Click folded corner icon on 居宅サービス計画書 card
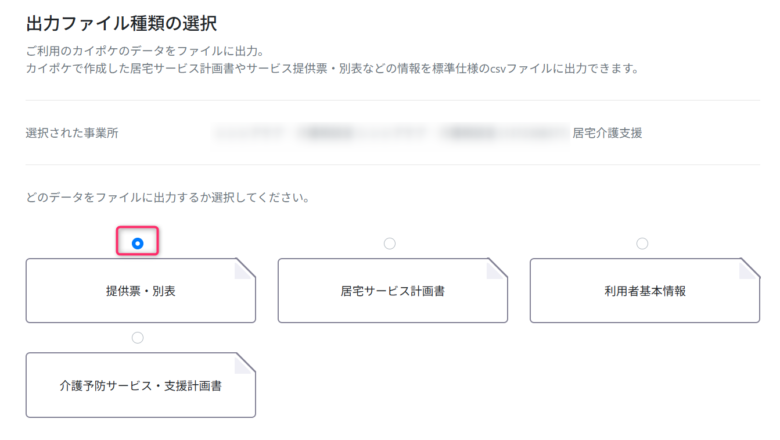 497,269
